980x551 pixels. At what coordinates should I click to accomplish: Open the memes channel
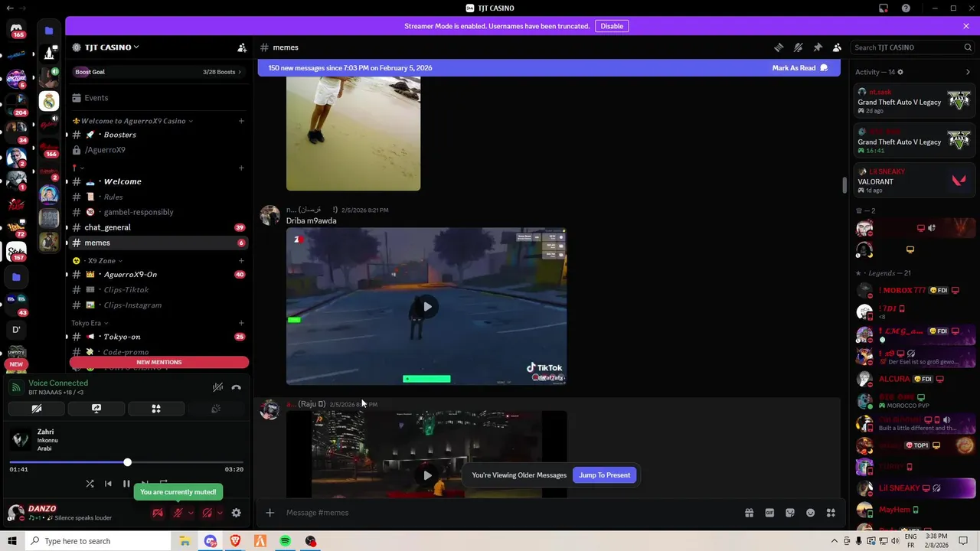(x=159, y=243)
